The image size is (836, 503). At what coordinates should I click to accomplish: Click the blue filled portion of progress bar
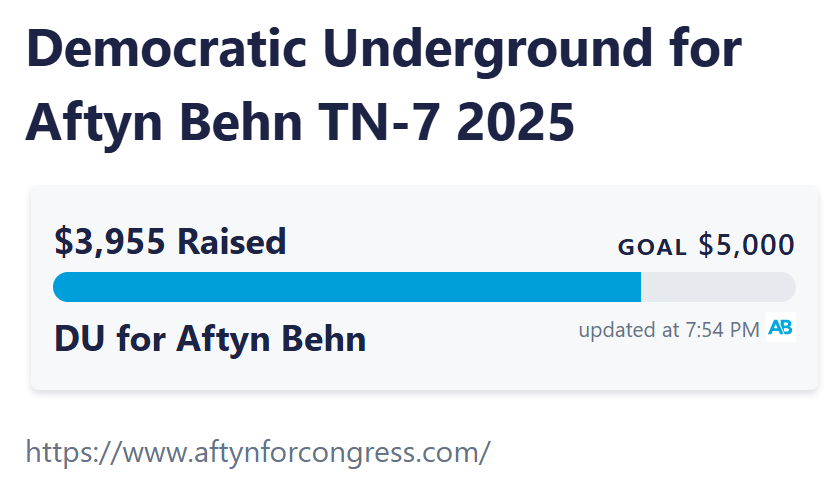tap(346, 287)
